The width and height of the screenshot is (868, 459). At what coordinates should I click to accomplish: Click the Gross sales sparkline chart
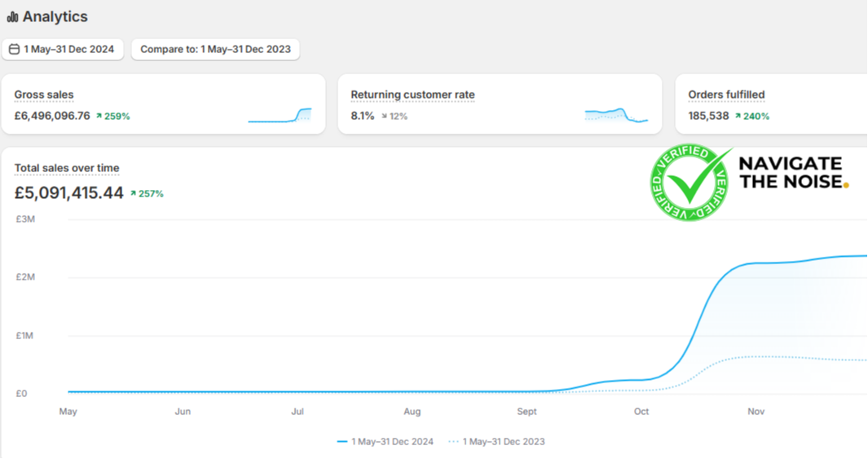click(280, 115)
